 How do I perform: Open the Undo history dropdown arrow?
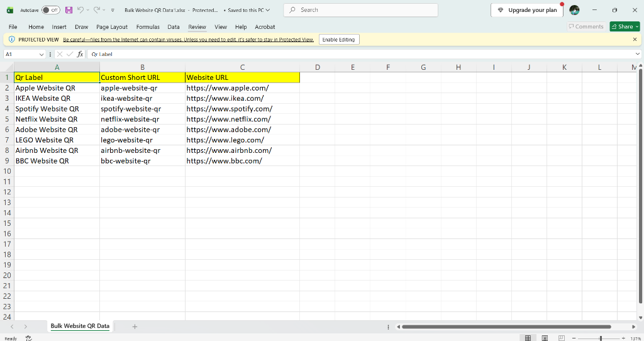point(87,10)
